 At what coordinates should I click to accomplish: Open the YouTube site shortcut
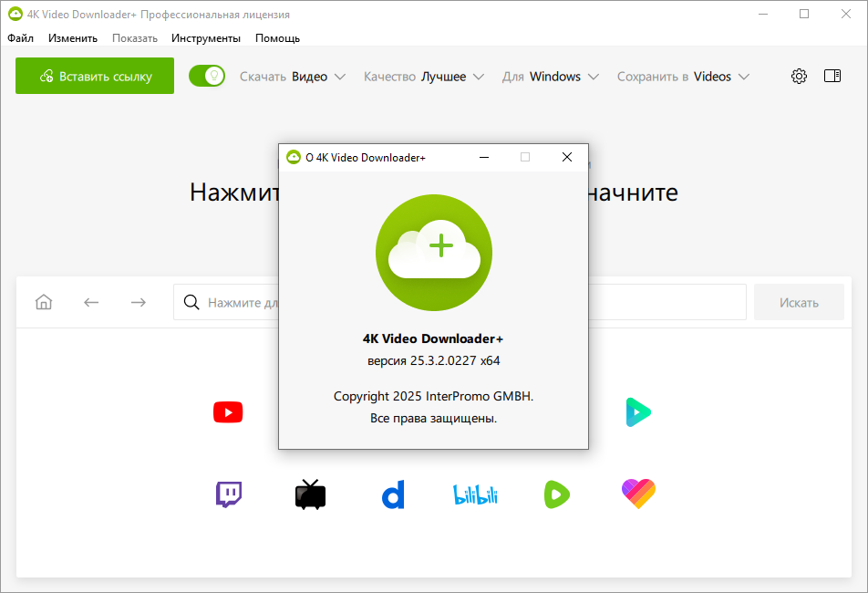point(228,413)
